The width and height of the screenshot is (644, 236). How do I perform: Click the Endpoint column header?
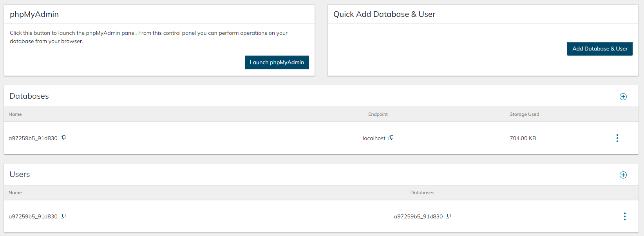coord(378,114)
